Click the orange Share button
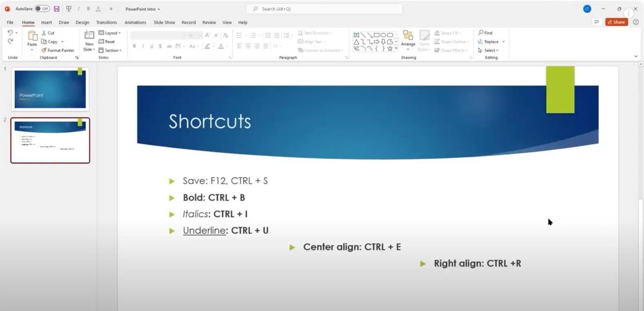The width and height of the screenshot is (644, 311). [616, 22]
